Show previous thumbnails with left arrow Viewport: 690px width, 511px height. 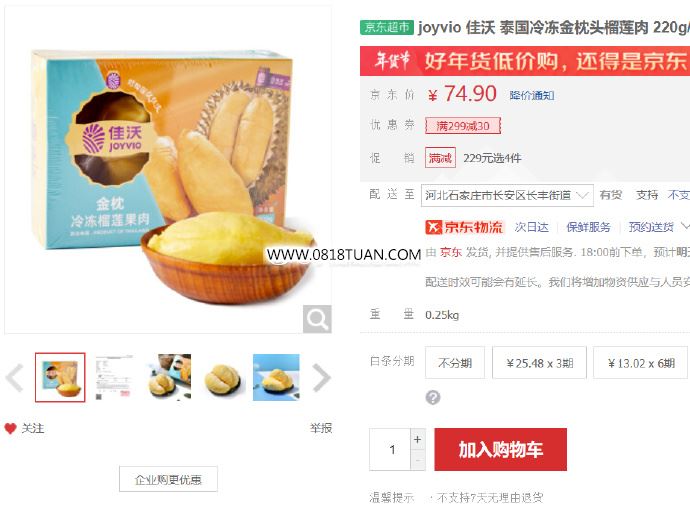click(15, 377)
